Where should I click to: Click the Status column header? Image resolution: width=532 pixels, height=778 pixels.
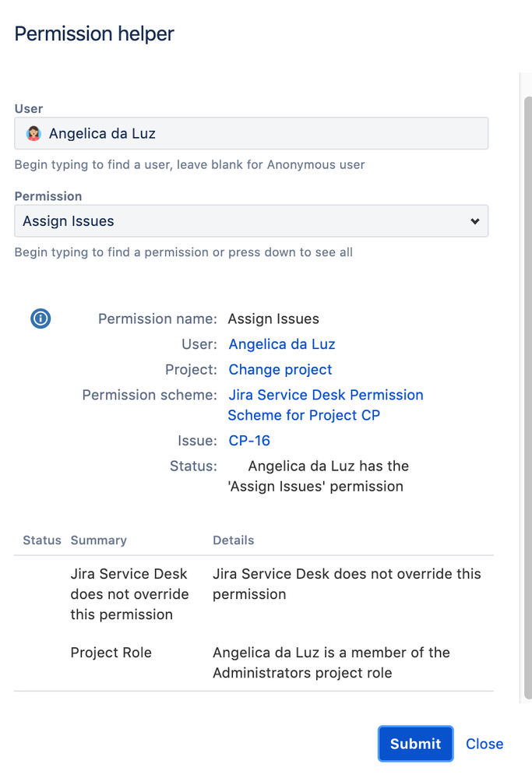(x=41, y=540)
